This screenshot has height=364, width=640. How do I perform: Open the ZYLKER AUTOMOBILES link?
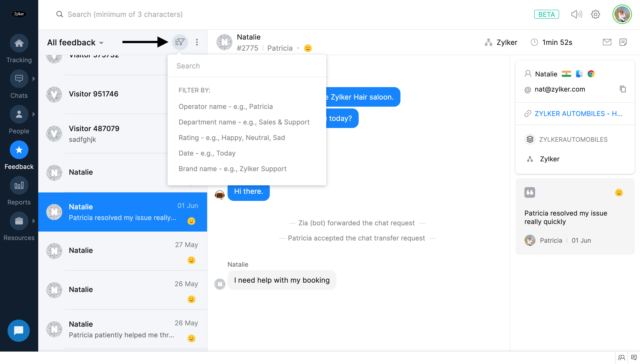578,114
